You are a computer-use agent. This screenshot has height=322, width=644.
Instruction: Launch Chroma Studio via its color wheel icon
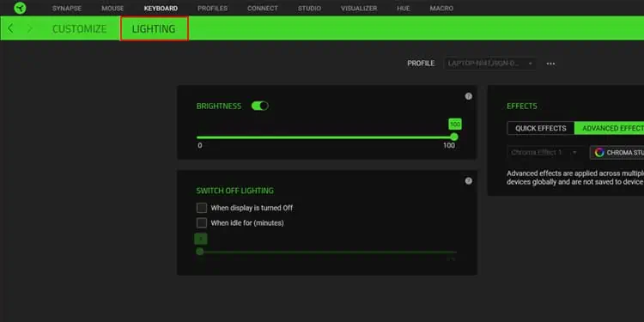click(x=599, y=153)
